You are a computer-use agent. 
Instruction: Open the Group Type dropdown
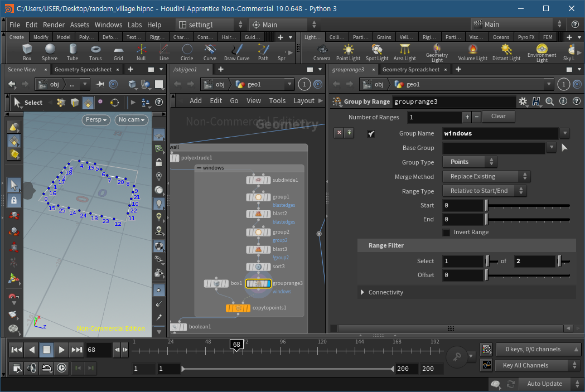click(470, 162)
